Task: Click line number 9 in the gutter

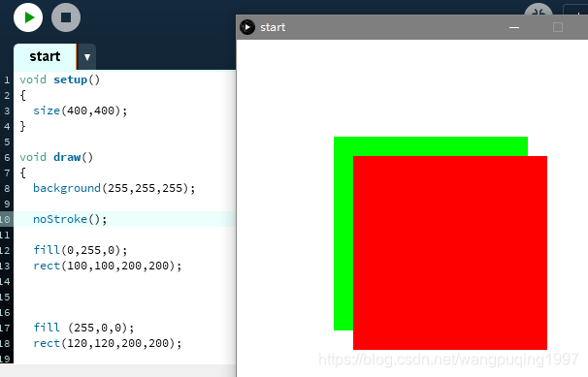Action: [x=7, y=204]
